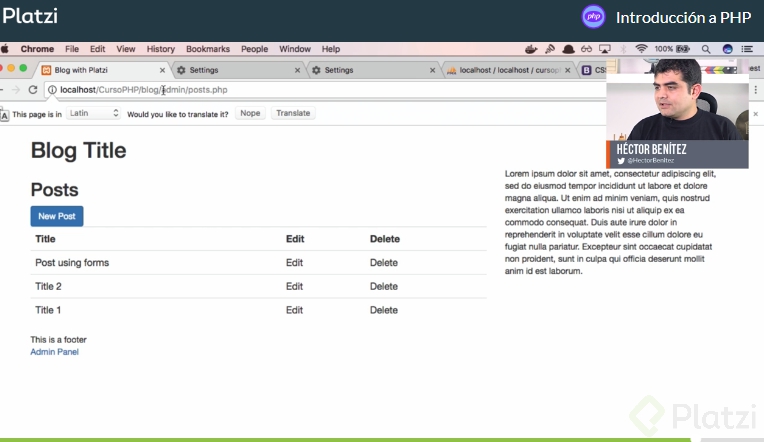Close the second Settings tab
The height and width of the screenshot is (442, 764).
pyautogui.click(x=432, y=70)
